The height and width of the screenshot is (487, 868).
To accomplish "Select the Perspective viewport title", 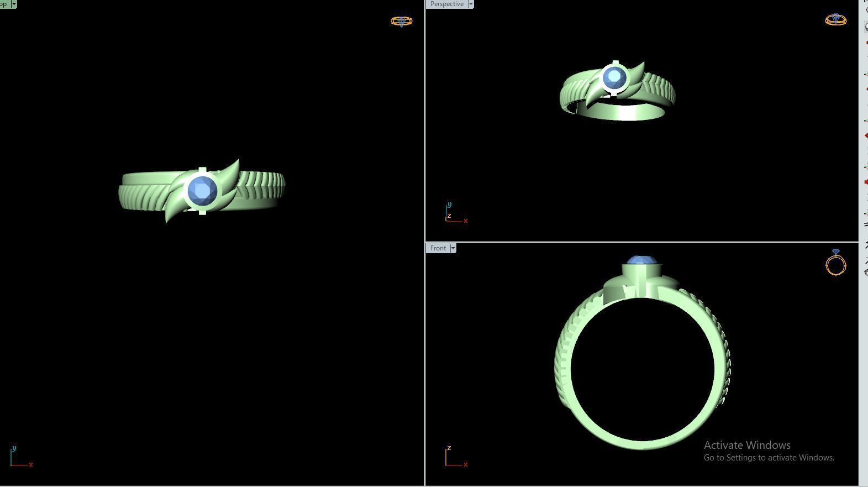I will (446, 4).
